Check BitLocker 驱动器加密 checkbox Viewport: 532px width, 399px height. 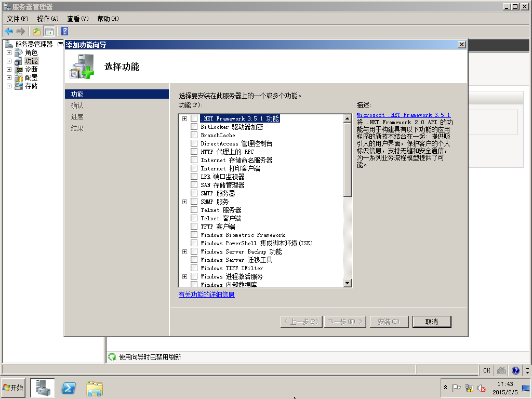[194, 127]
